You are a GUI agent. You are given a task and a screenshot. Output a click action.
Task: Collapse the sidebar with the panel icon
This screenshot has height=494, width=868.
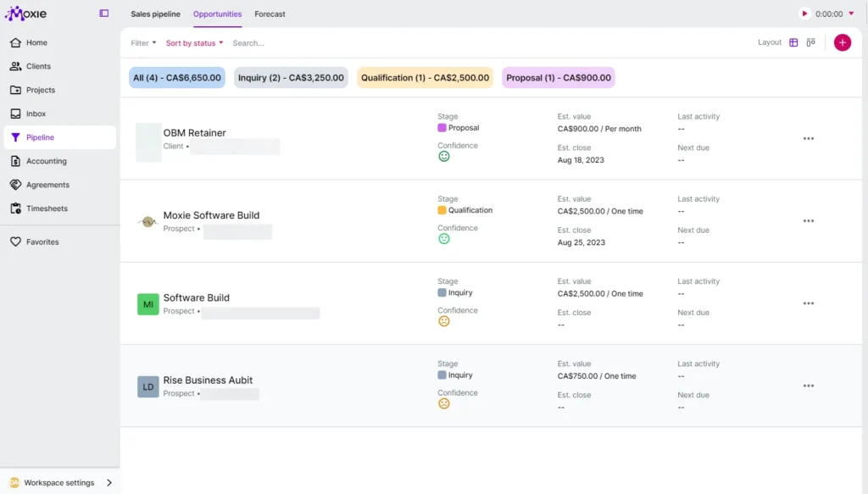pyautogui.click(x=104, y=14)
